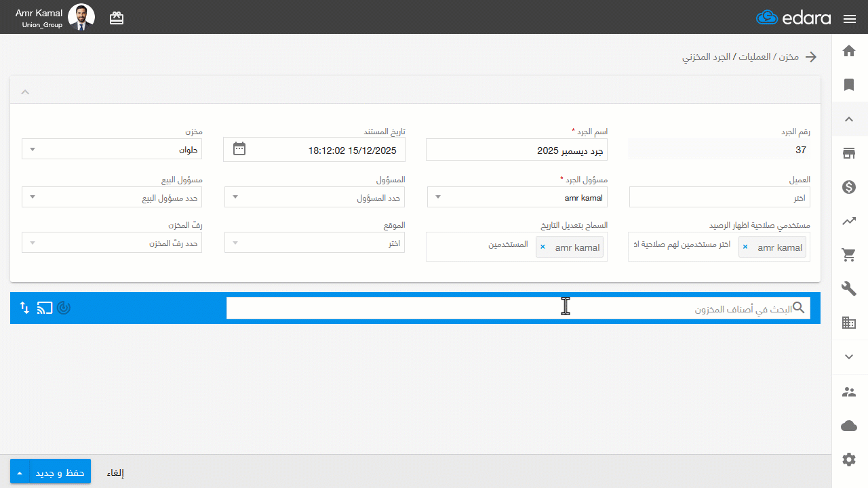Open the calendar date picker icon
The image size is (868, 488).
point(239,149)
